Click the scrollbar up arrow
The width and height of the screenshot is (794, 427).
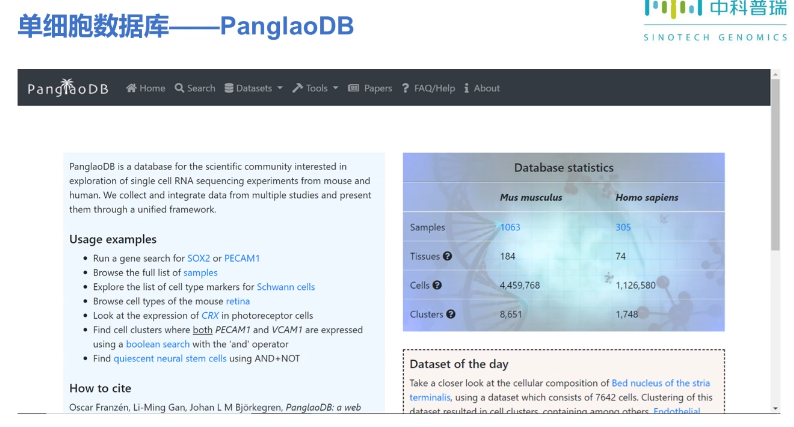click(775, 74)
